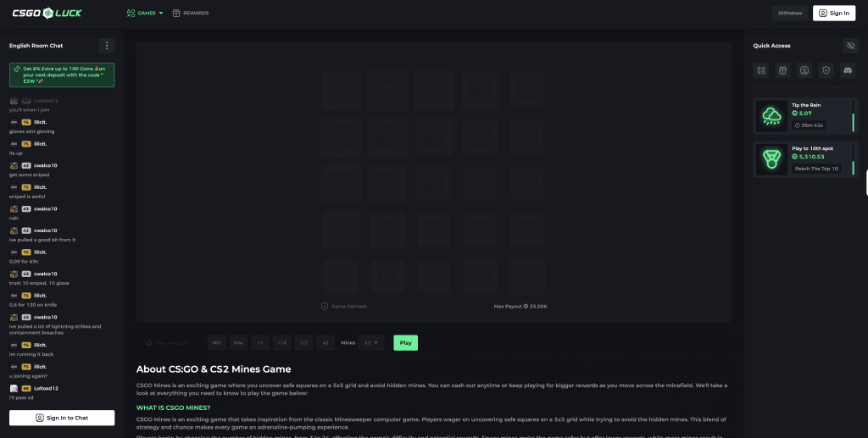Open the Rewards page
This screenshot has height=438, width=868.
191,13
